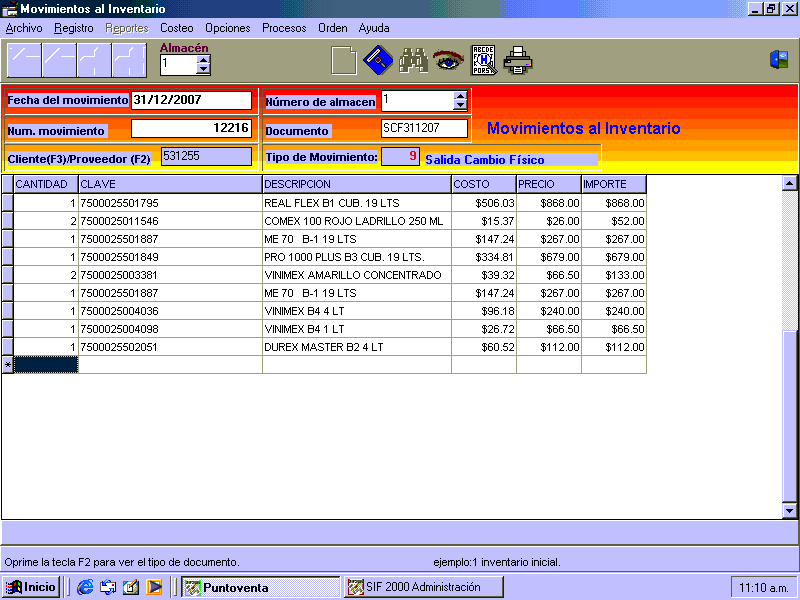Image resolution: width=800 pixels, height=600 pixels.
Task: Open the Procesos menu
Action: coord(284,28)
